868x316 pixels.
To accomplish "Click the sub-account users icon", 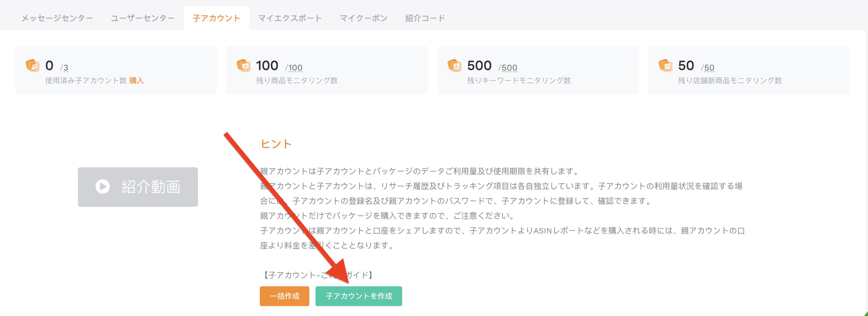I will tap(32, 65).
